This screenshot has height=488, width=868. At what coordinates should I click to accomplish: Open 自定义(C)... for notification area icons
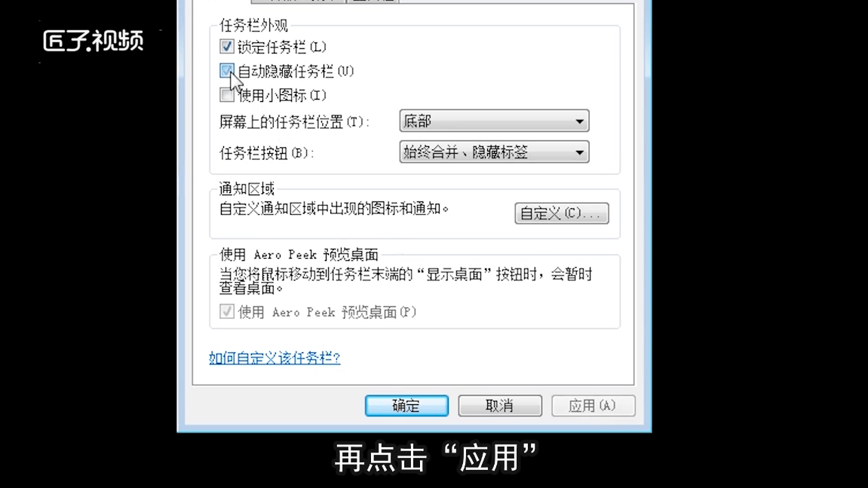[561, 213]
